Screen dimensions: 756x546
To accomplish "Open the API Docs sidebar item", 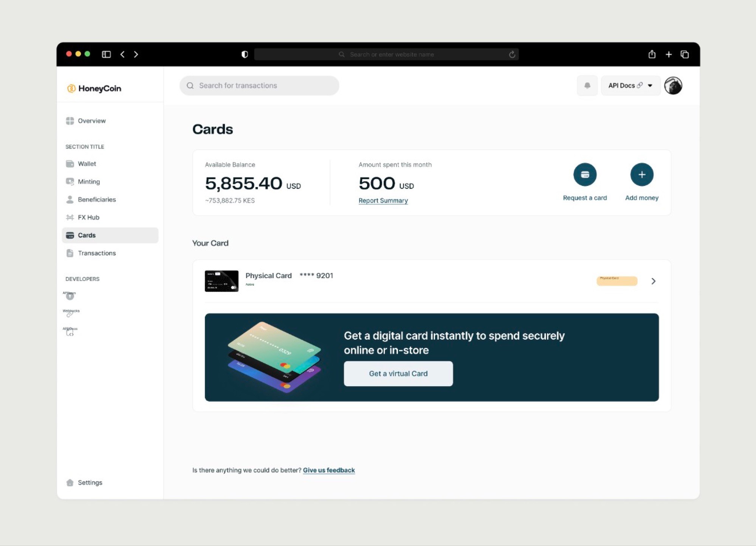I will click(x=70, y=331).
